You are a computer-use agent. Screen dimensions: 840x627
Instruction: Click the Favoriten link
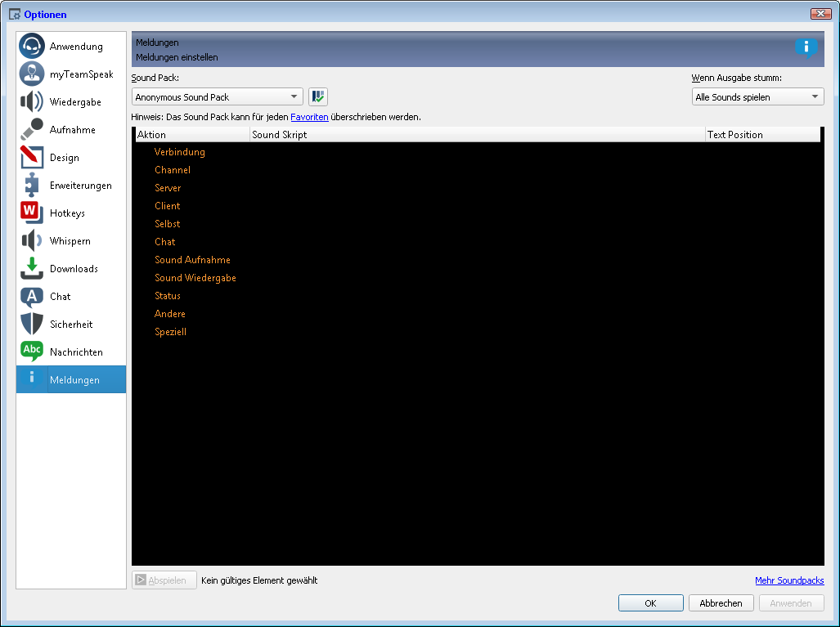click(309, 117)
